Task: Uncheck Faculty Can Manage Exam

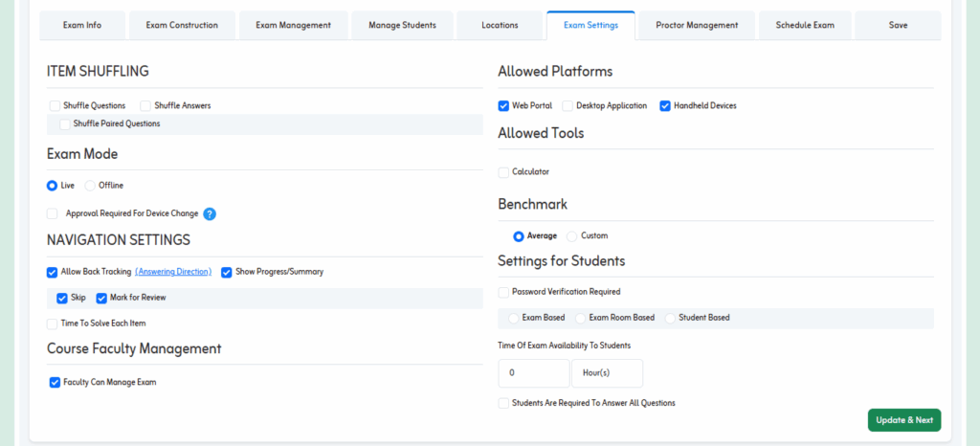Action: coord(55,382)
